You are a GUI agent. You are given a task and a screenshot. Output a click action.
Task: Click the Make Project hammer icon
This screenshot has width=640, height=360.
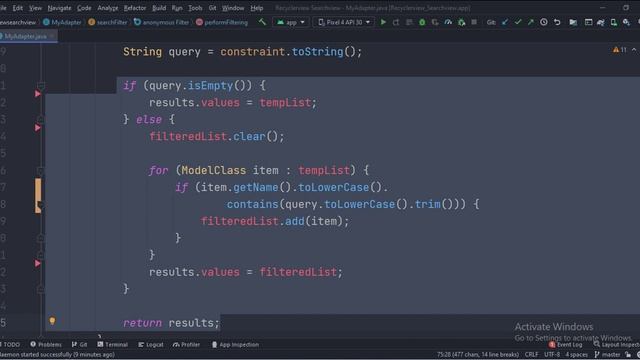pos(262,22)
